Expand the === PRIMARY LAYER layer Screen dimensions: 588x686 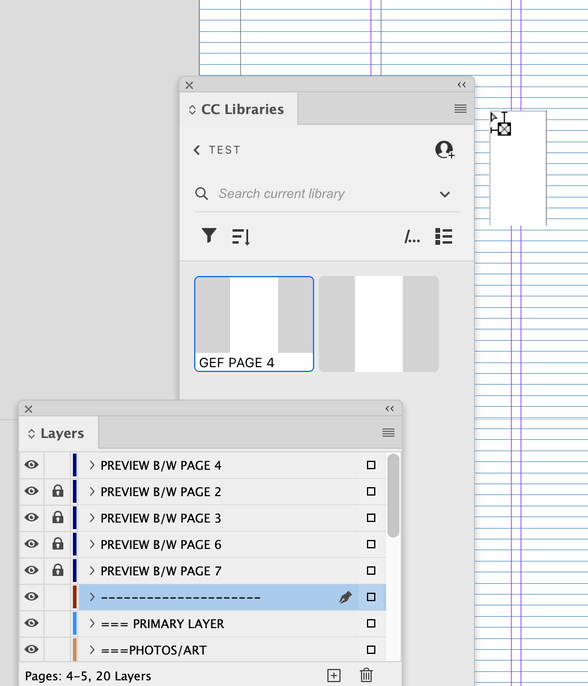92,623
